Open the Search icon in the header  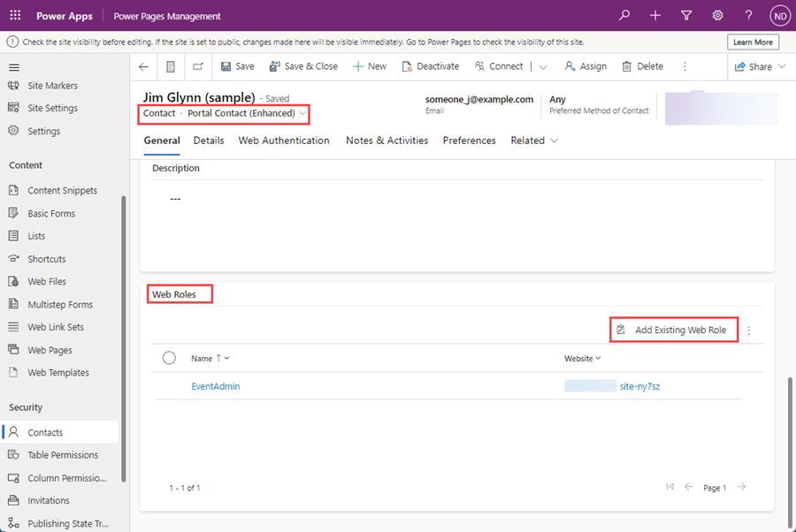[x=624, y=15]
